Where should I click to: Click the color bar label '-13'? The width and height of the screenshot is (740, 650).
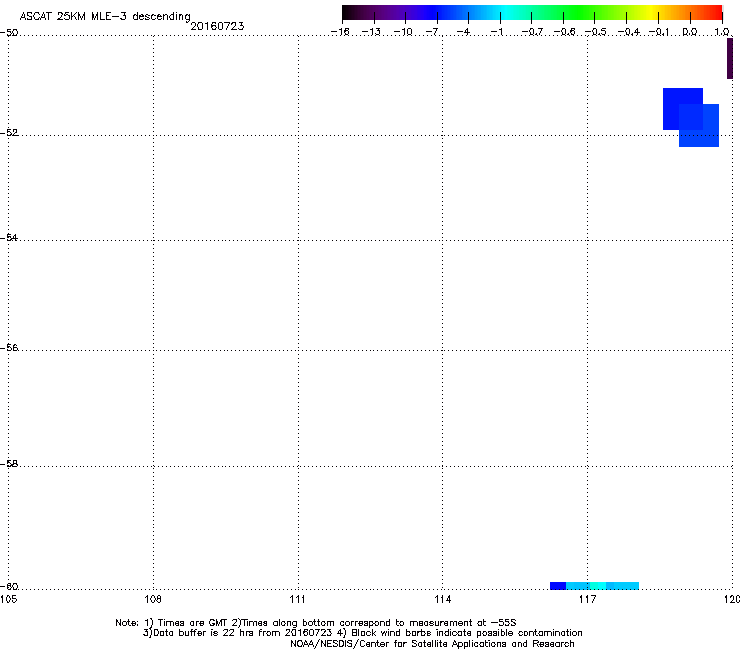click(371, 32)
